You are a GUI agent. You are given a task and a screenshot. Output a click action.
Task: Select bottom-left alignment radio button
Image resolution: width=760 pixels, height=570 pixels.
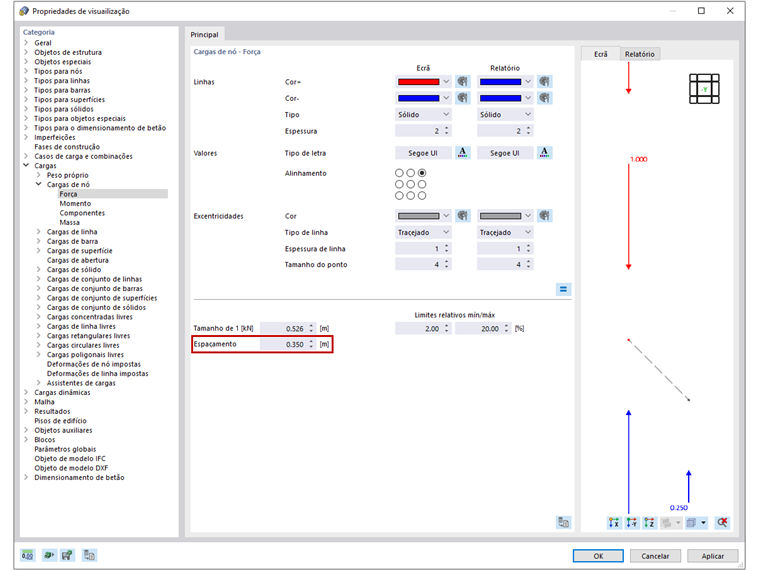point(399,195)
